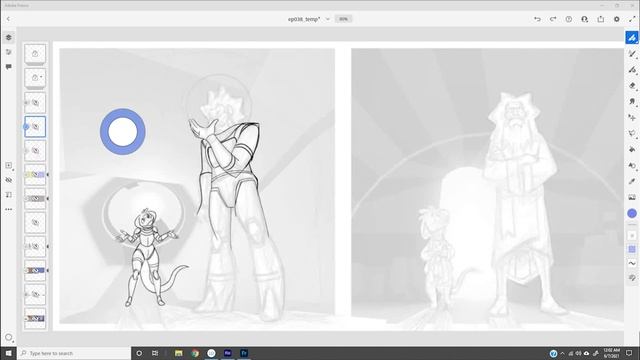Expand the gray layer group arrow

click(48, 199)
